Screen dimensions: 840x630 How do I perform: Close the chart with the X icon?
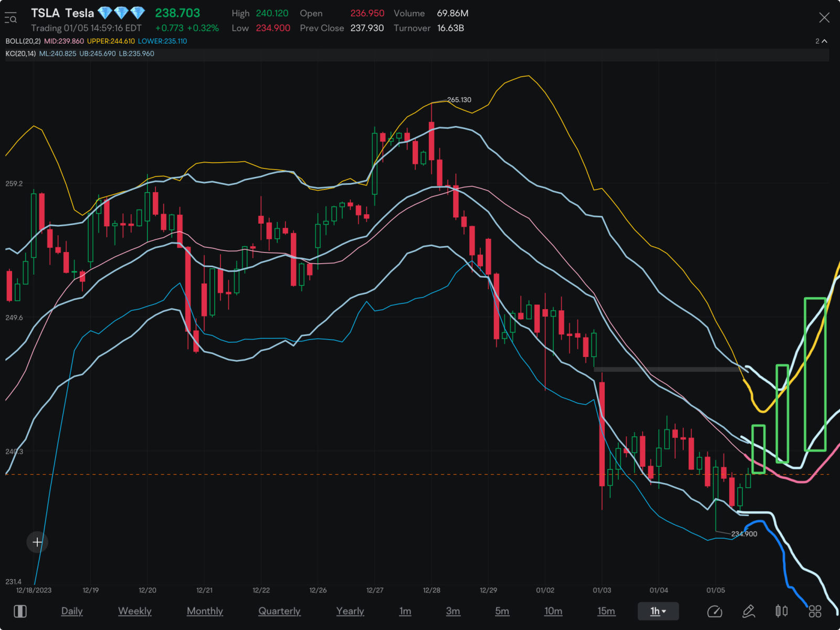pyautogui.click(x=824, y=18)
